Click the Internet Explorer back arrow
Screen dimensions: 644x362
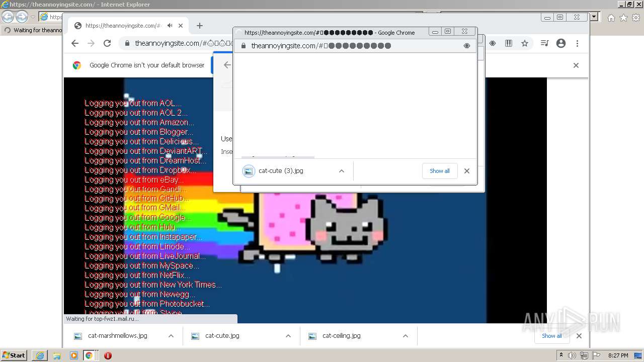8,17
